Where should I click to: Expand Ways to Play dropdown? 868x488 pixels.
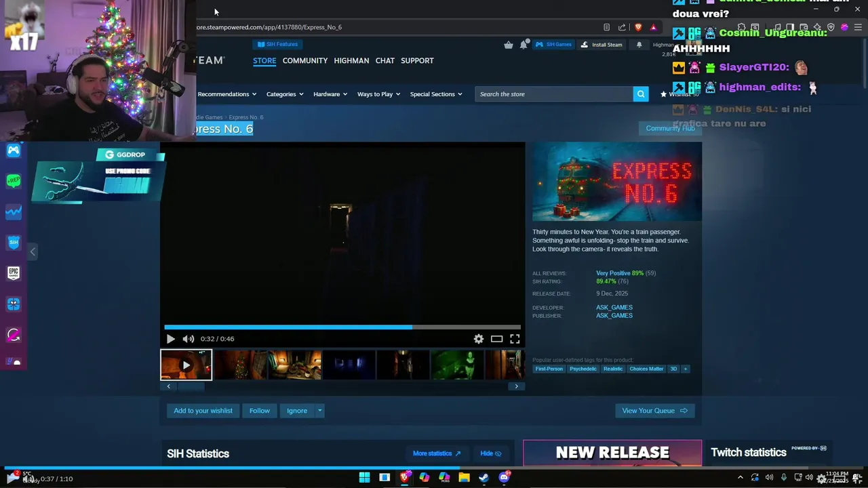point(379,94)
